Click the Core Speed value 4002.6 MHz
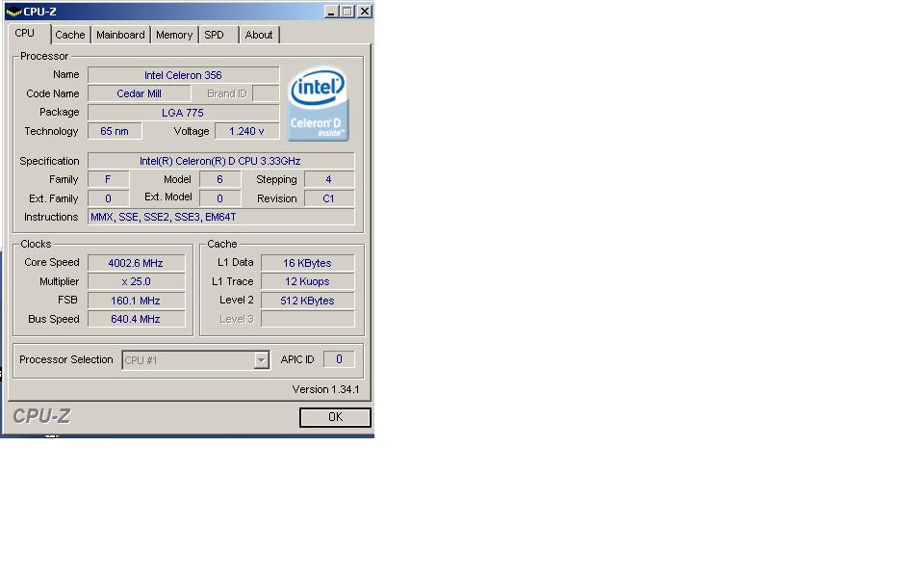 pos(136,262)
